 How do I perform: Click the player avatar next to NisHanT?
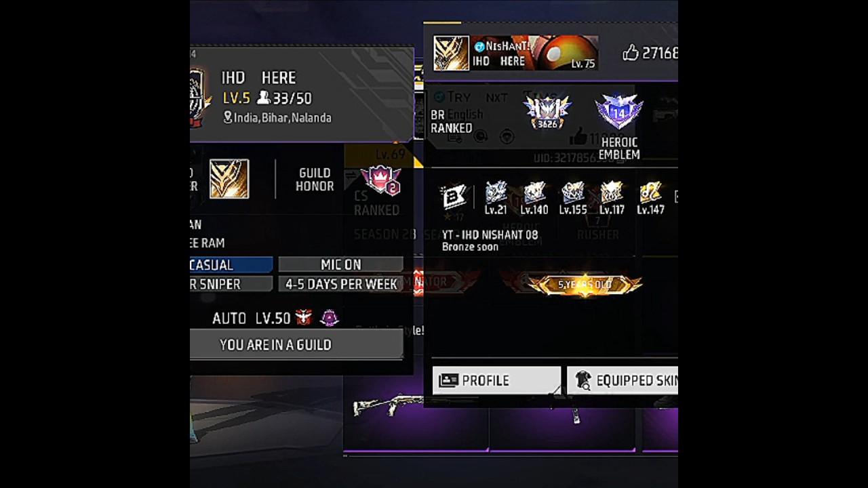[x=451, y=53]
